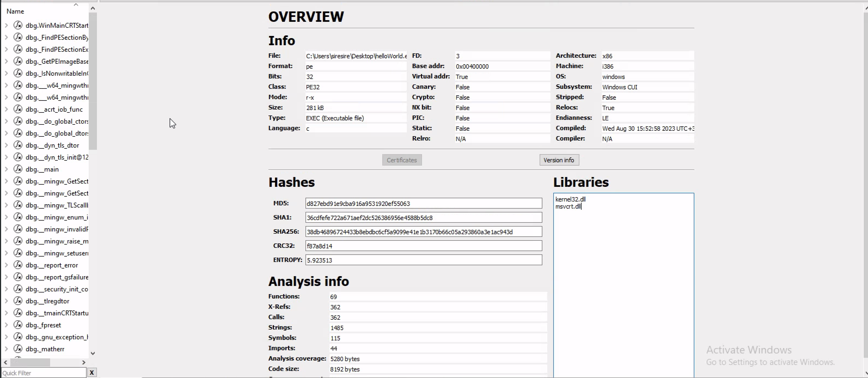Screen dimensions: 868x378
Task: Clear the Quick Filter with X button
Action: (92, 372)
